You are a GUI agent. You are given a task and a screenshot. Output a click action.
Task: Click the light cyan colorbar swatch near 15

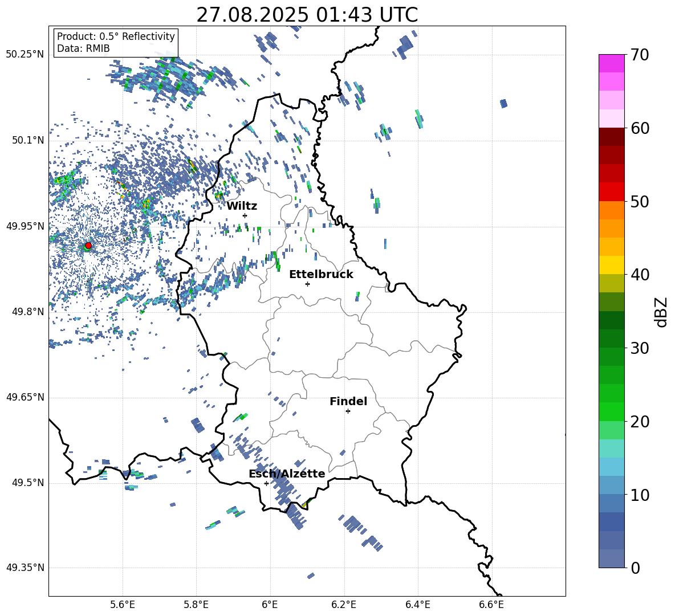[x=611, y=448]
